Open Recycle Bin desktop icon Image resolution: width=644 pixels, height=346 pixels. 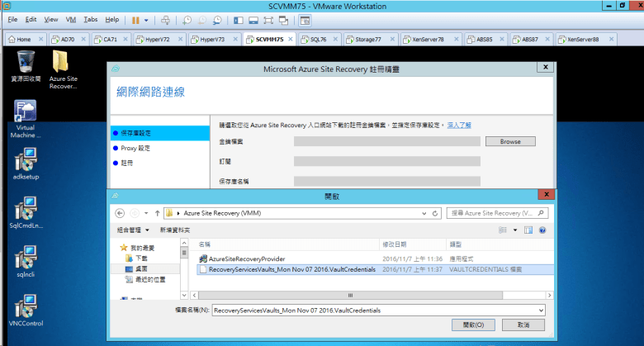click(x=26, y=63)
